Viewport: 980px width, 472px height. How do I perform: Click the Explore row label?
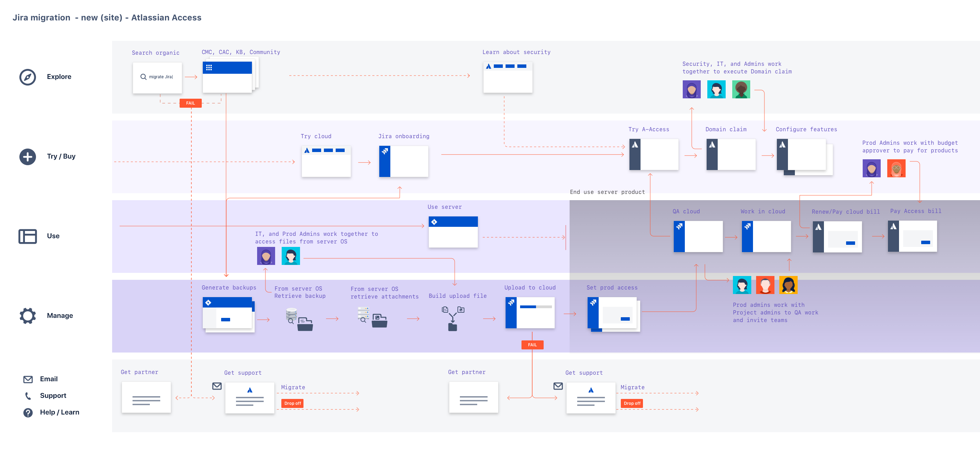point(59,77)
